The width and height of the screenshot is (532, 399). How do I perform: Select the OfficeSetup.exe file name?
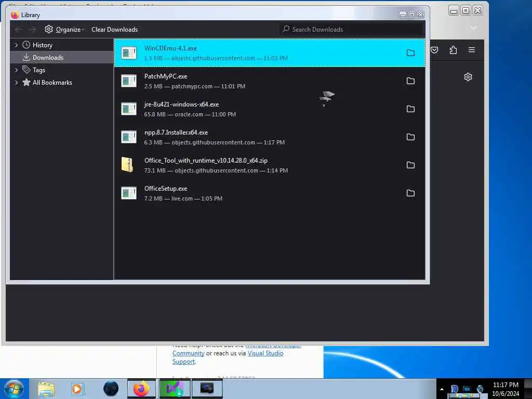coord(166,189)
